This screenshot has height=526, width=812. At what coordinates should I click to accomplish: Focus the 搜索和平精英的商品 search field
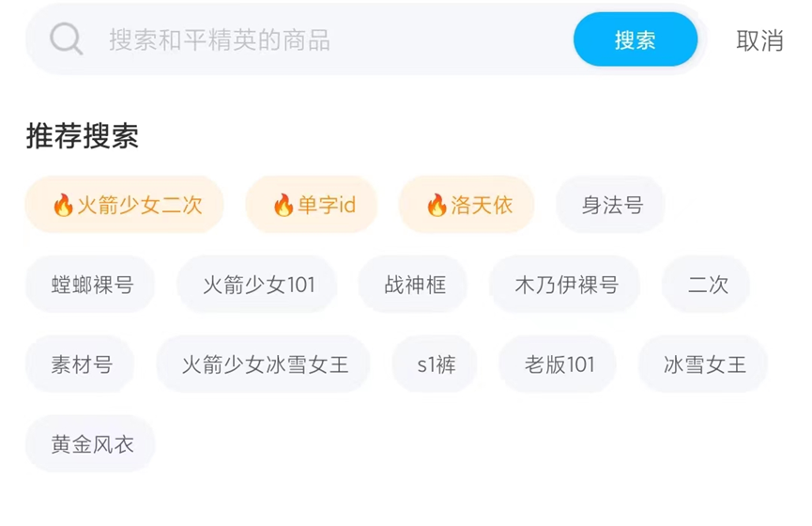329,40
